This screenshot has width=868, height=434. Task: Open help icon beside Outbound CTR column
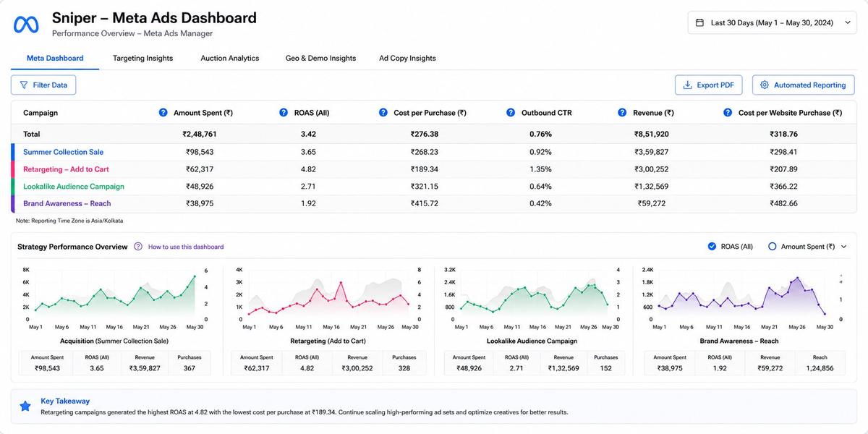click(x=511, y=113)
